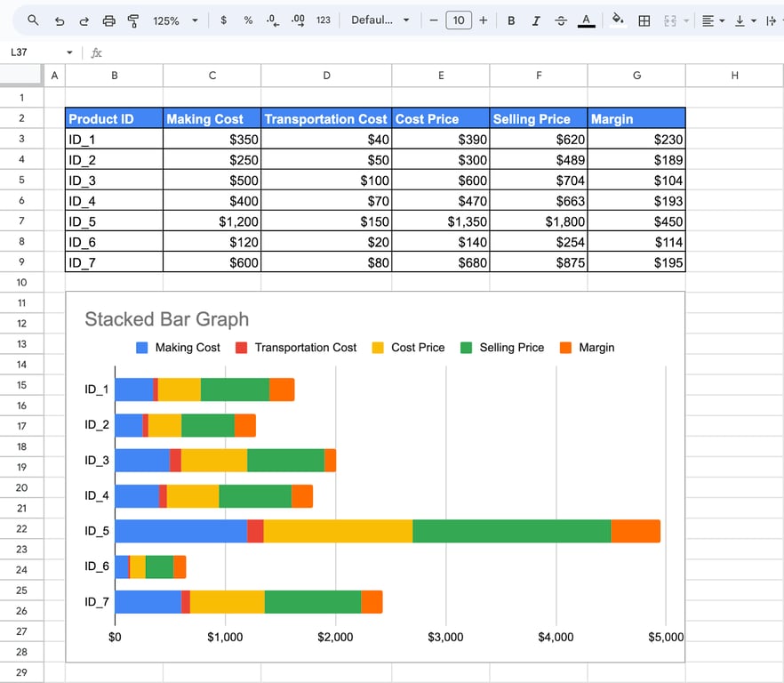This screenshot has width=784, height=683.
Task: Undo the last action
Action: coord(60,20)
